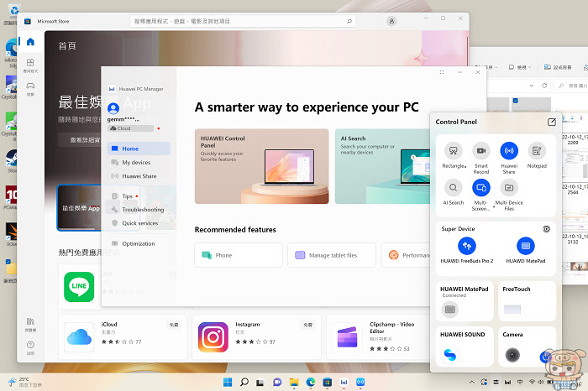Click the Cloud button under account name
Screen dimensions: 588x391
point(130,128)
